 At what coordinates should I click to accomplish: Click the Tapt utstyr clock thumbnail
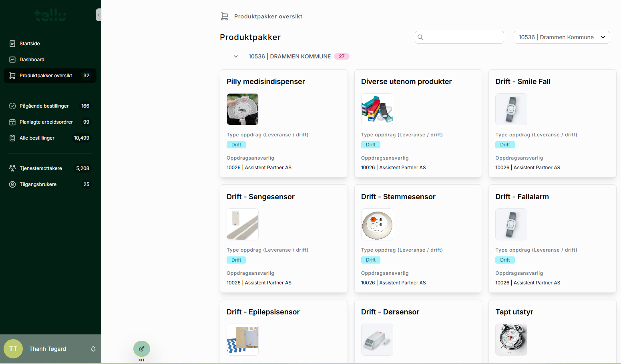pos(511,340)
